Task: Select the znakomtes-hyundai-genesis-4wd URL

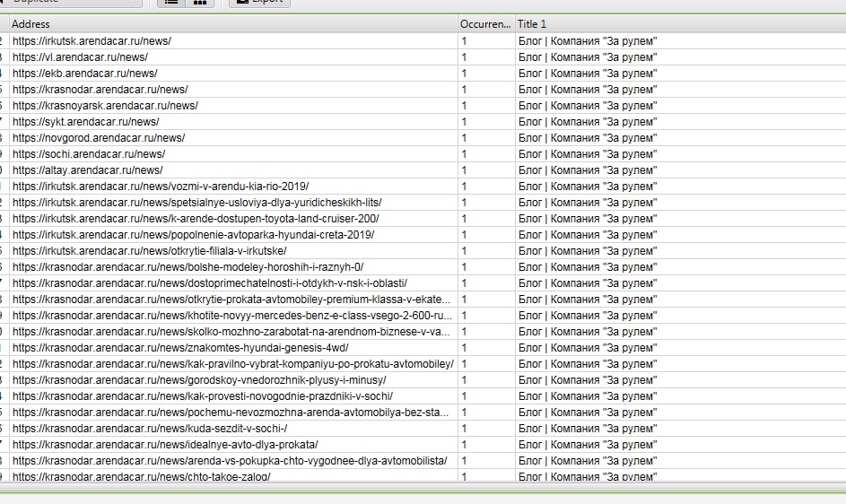Action: (180, 348)
